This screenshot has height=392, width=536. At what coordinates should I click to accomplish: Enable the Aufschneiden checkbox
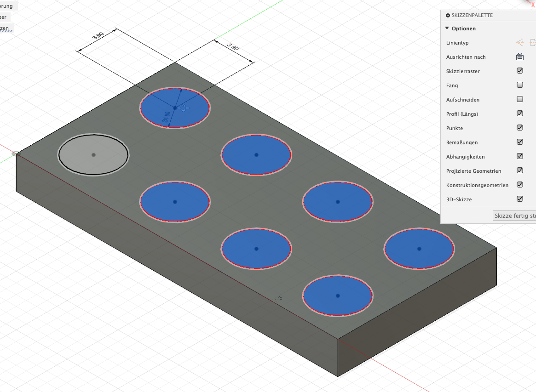coord(520,99)
